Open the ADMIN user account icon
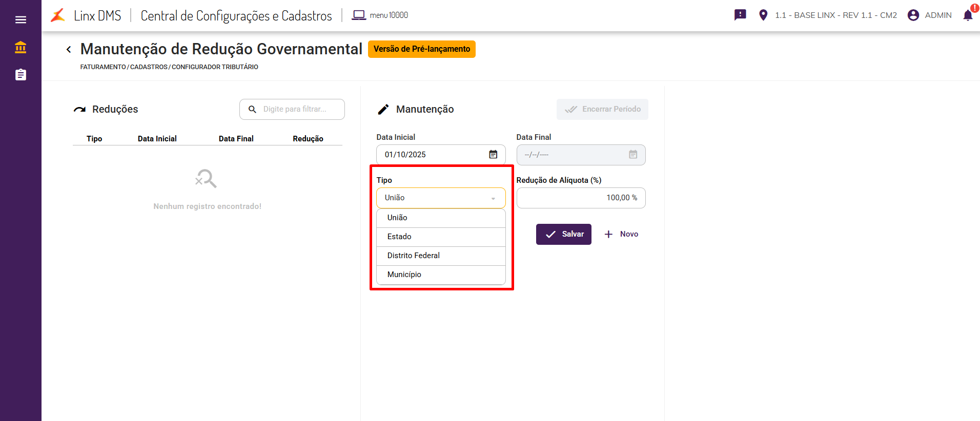This screenshot has height=421, width=980. click(x=913, y=15)
